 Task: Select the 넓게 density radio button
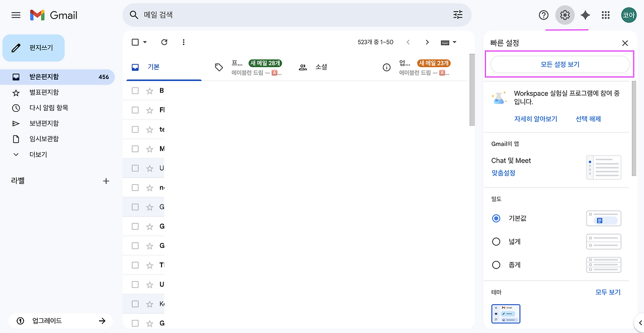pos(496,241)
